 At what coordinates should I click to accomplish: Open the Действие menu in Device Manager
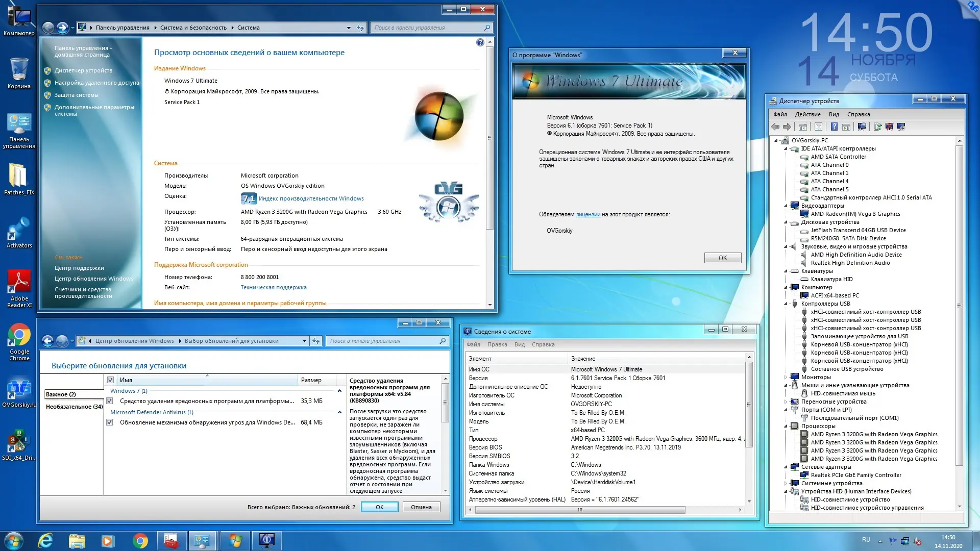click(x=807, y=114)
